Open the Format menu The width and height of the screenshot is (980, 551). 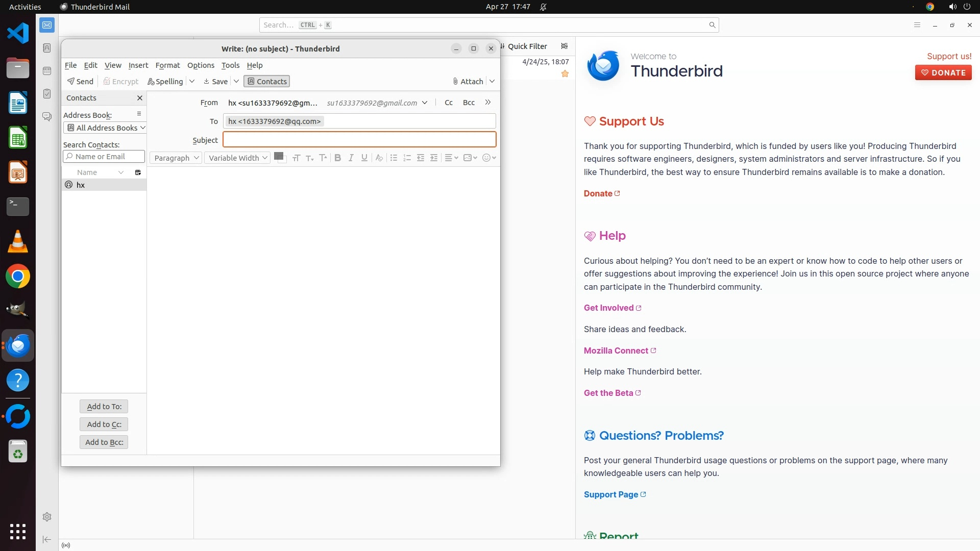tap(167, 65)
